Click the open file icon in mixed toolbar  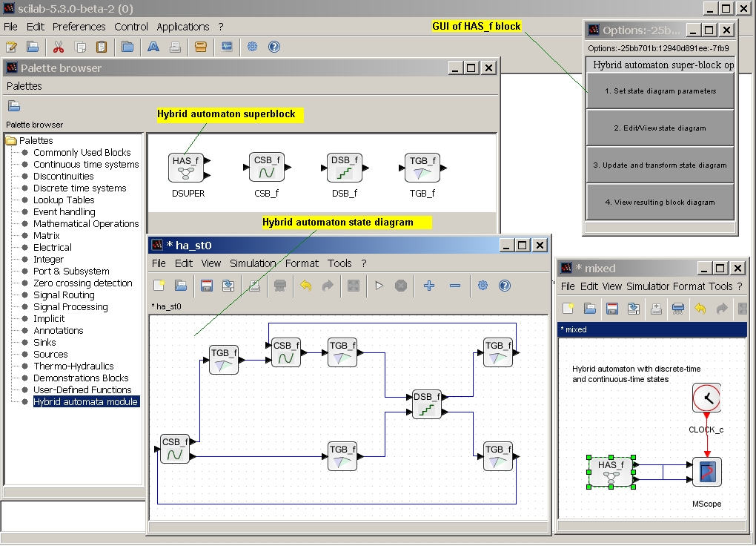590,309
